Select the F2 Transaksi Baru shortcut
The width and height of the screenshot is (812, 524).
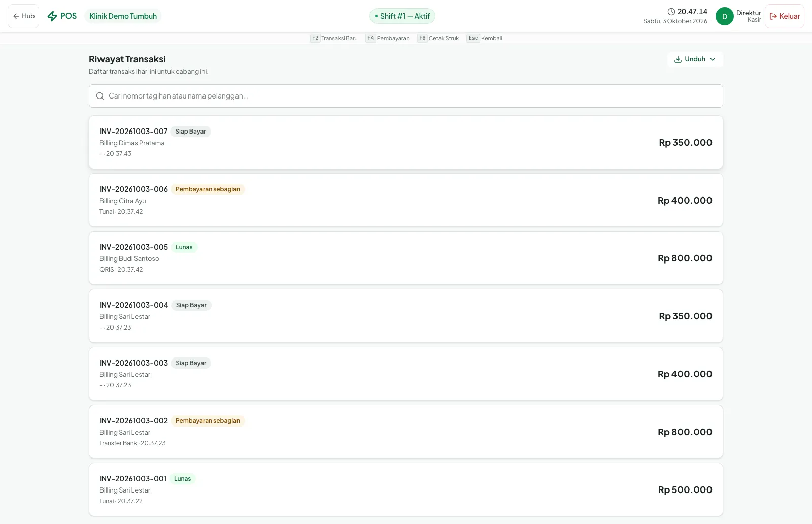pos(334,38)
